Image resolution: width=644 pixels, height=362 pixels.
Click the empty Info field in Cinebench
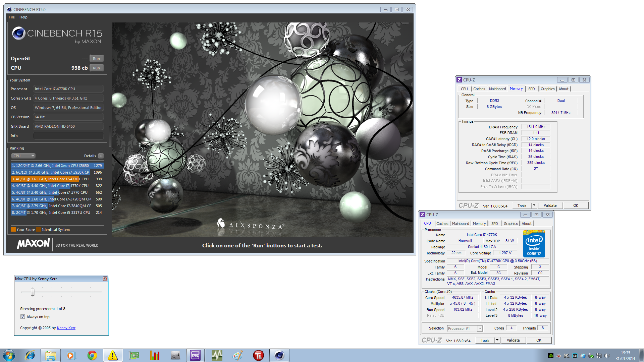[x=68, y=136]
